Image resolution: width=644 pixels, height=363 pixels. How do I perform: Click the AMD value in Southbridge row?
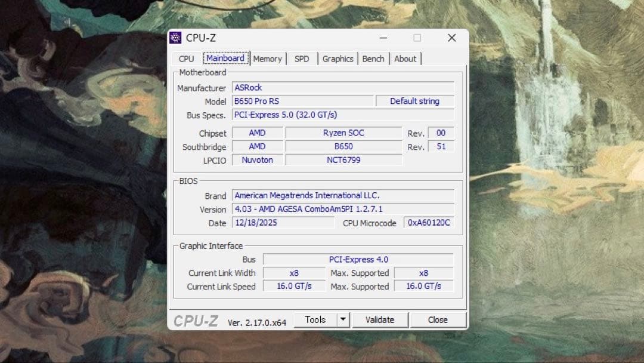258,146
